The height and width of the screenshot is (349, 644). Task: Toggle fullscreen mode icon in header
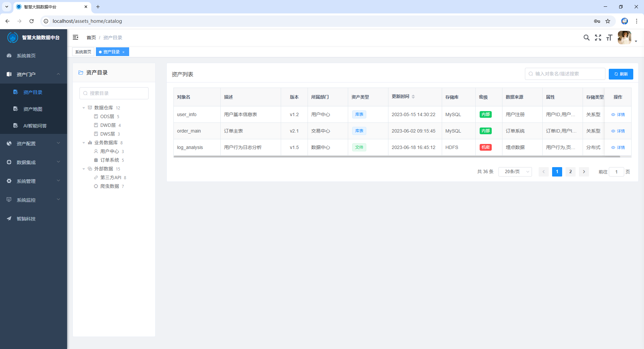pyautogui.click(x=598, y=38)
